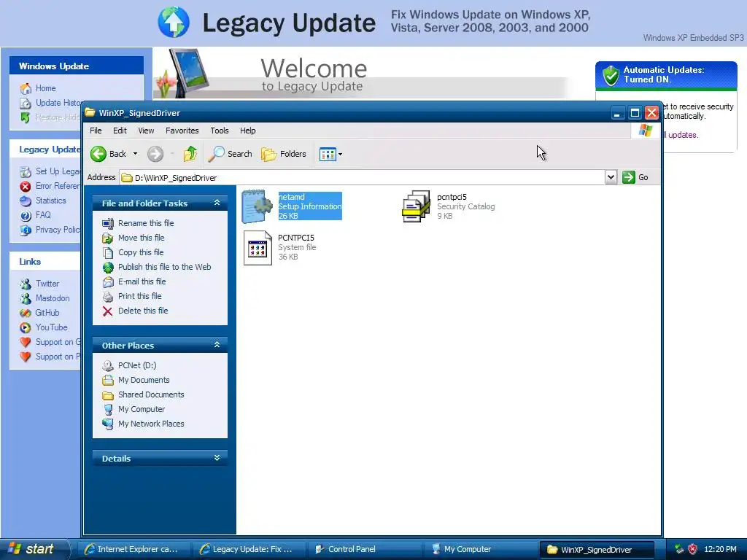Click the red security shield tray icon

click(x=692, y=549)
